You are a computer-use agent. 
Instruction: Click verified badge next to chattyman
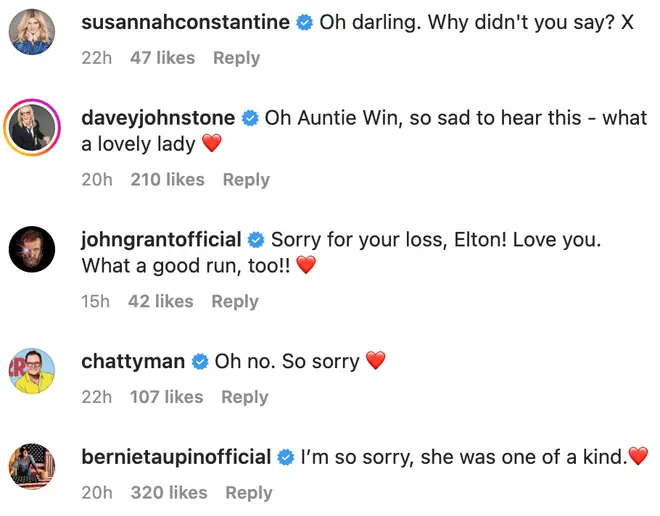200,362
